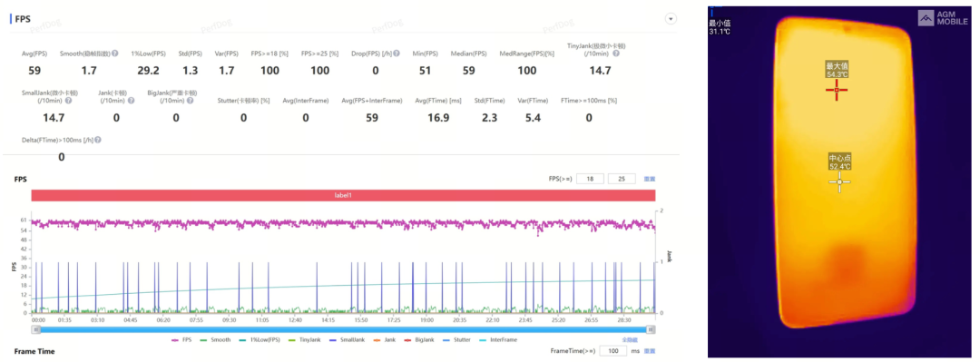The height and width of the screenshot is (362, 980).
Task: Click the FPS threshold field showing 25
Action: click(x=622, y=179)
